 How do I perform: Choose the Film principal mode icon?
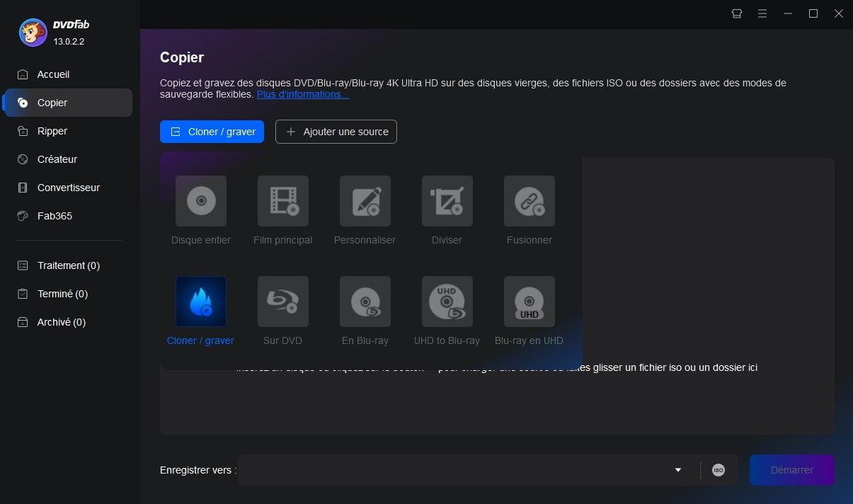[x=283, y=201]
